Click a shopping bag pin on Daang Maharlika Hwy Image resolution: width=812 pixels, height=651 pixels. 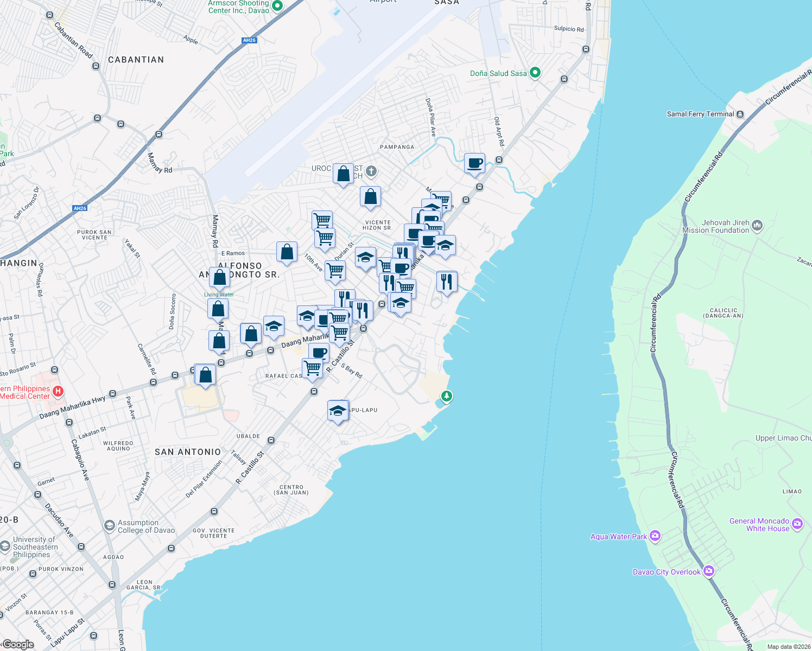coord(205,374)
